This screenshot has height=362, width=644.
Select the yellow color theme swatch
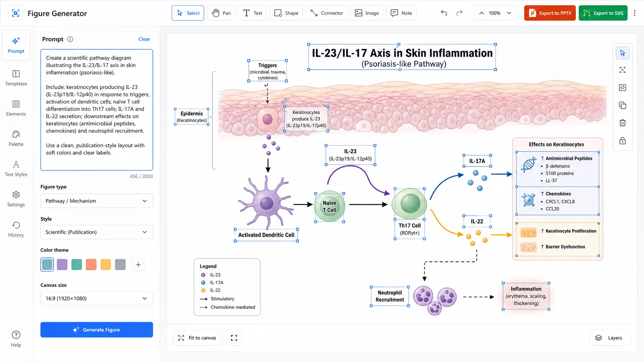coord(106,264)
